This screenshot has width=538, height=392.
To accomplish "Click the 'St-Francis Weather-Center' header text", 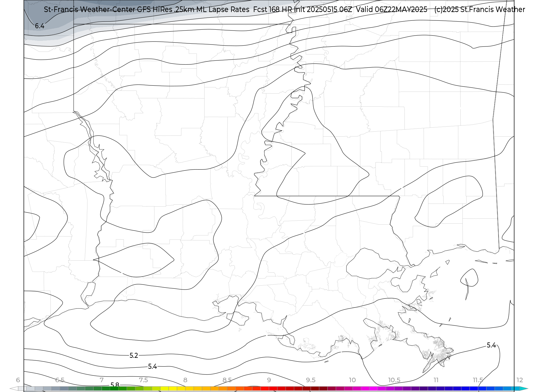I will click(89, 10).
